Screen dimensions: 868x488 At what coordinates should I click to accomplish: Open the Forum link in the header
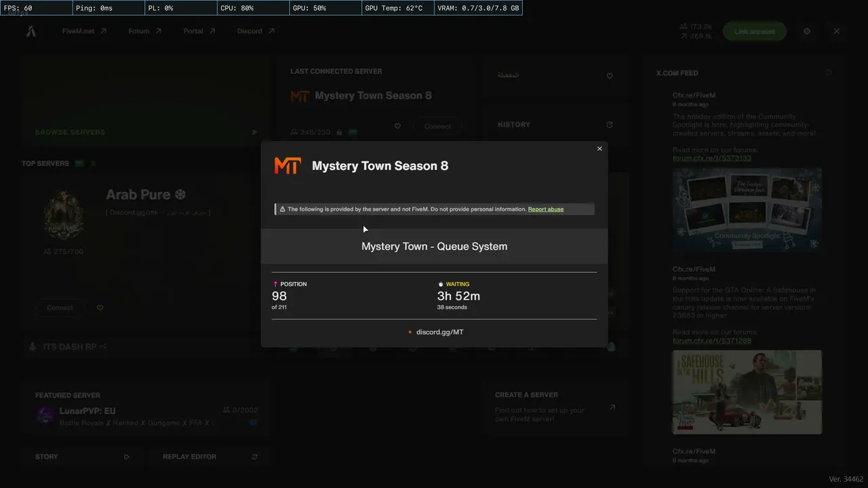(145, 31)
